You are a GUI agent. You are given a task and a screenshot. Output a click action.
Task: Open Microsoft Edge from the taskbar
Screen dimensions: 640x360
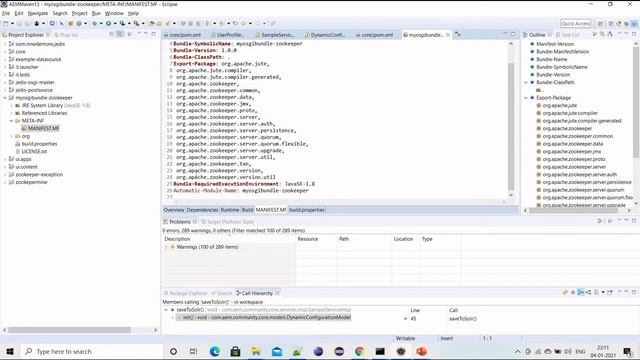(215, 351)
